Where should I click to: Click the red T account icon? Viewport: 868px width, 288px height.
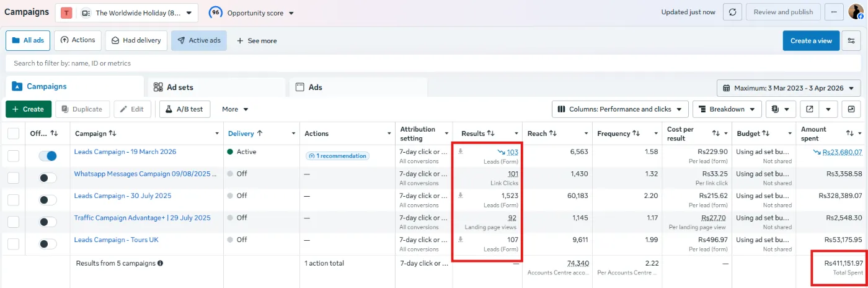coord(66,12)
